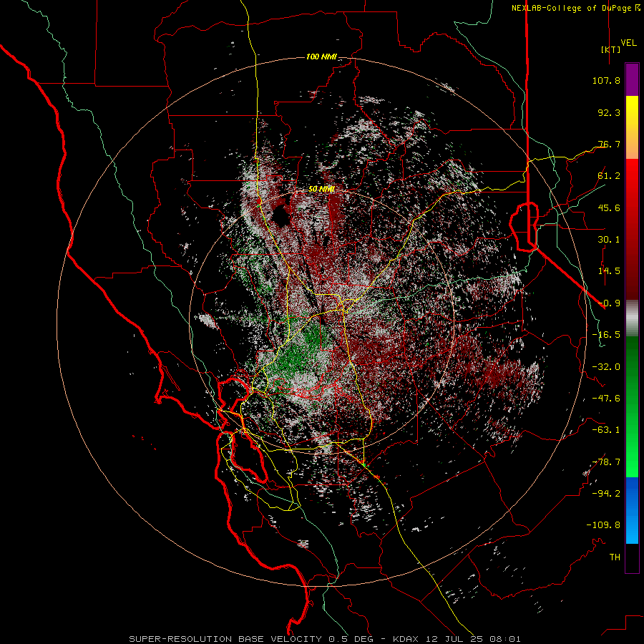Screen dimensions: 644x644
Task: Click the purple segment of color scale
Action: (x=632, y=80)
